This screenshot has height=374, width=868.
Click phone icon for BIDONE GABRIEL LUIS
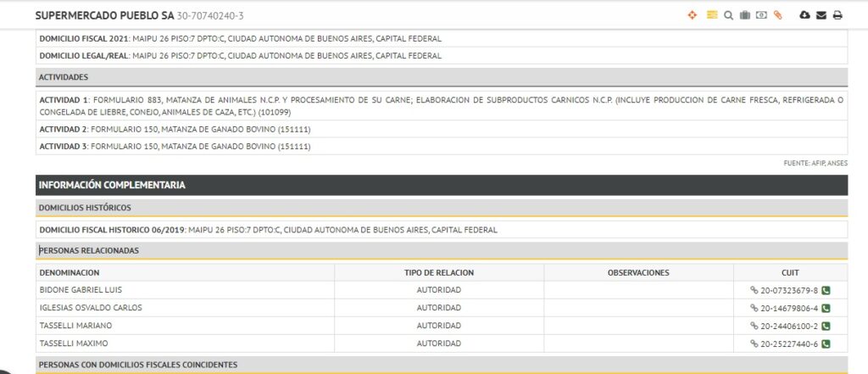(x=826, y=290)
